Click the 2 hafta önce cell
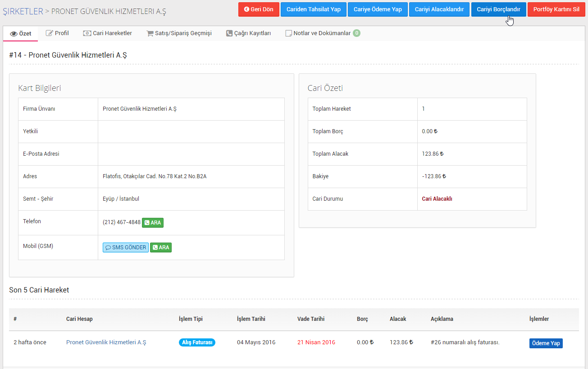588x369 pixels. pos(30,342)
